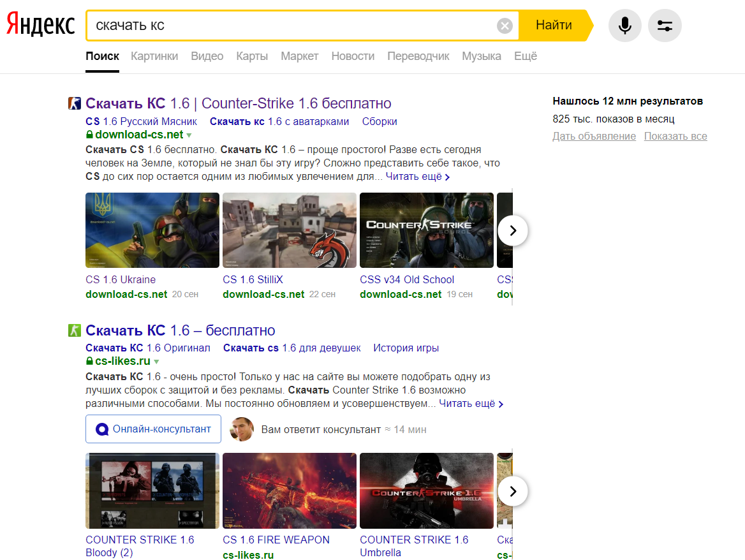745x560 pixels.
Task: Expand second result snippet via Читать ещё
Action: (x=471, y=404)
